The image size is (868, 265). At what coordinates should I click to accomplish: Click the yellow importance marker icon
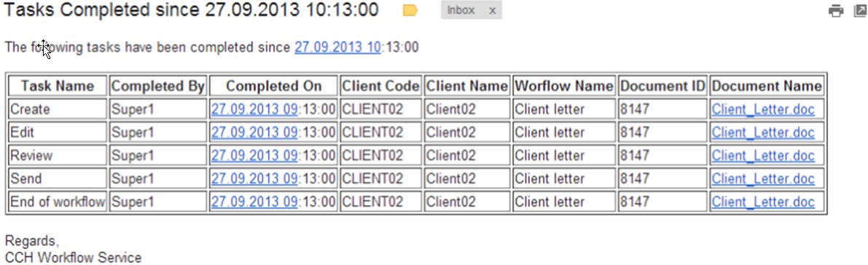(x=410, y=10)
